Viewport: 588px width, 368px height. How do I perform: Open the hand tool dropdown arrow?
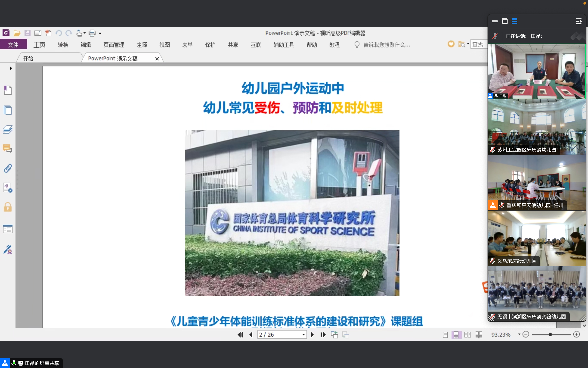[x=85, y=33]
